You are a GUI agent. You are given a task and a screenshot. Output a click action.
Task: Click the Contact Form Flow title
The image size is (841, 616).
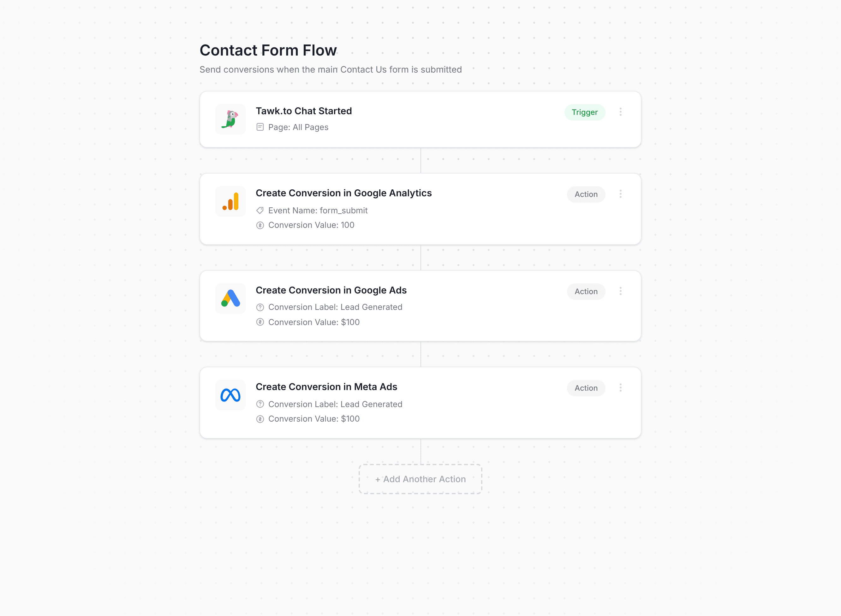[x=268, y=50]
